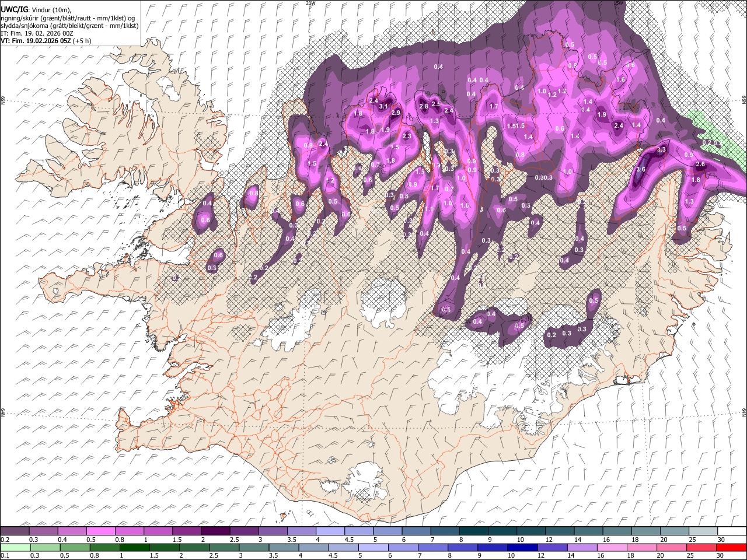
Task: Click the (+5 h) forecast offset text
Action: tap(82, 41)
